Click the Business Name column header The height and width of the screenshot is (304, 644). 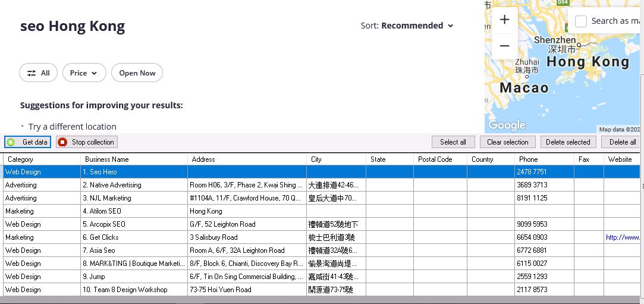(134, 159)
